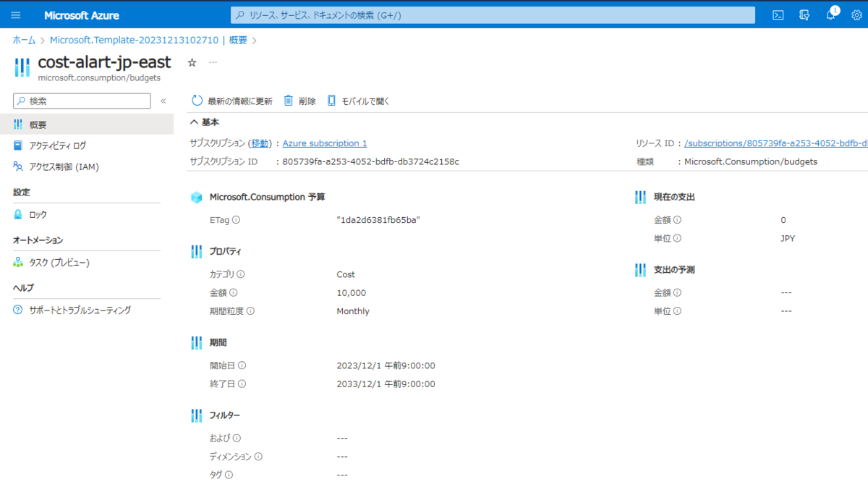The width and height of the screenshot is (868, 503).
Task: Select the 単位 value JPY
Action: [788, 238]
